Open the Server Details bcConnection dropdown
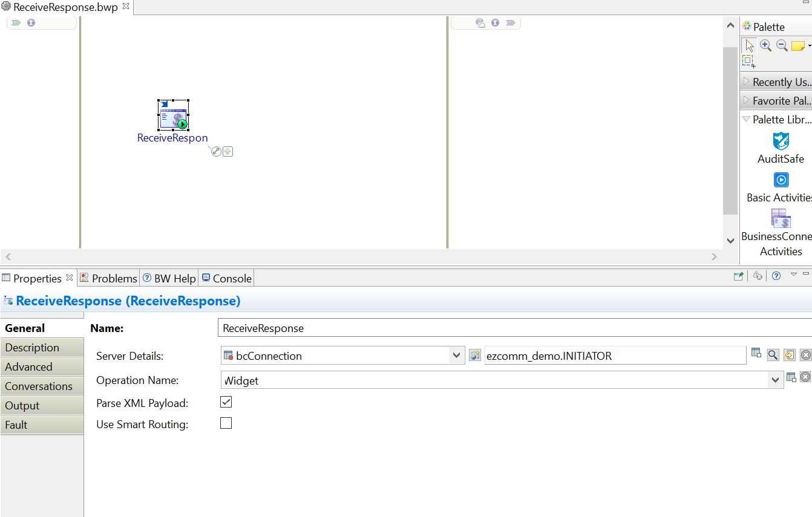 [x=457, y=356]
